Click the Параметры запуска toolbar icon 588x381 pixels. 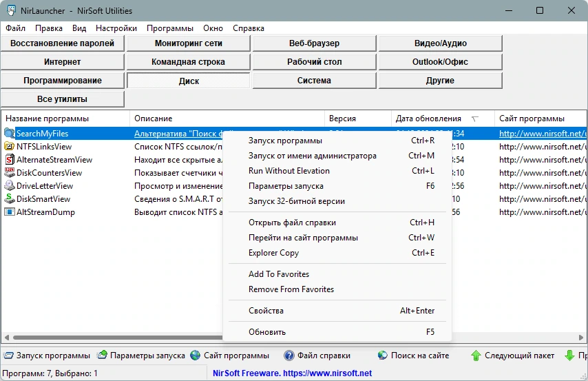pos(102,355)
